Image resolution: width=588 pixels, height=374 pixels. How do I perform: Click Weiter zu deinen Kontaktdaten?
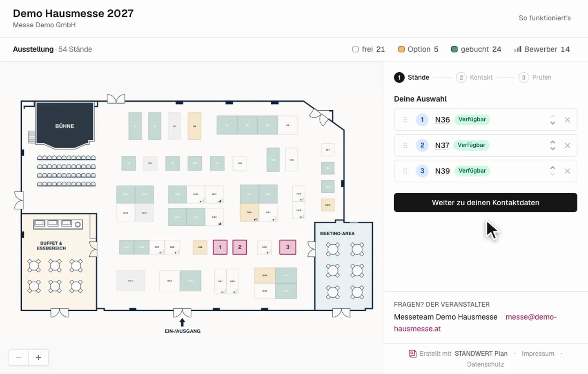coord(486,203)
